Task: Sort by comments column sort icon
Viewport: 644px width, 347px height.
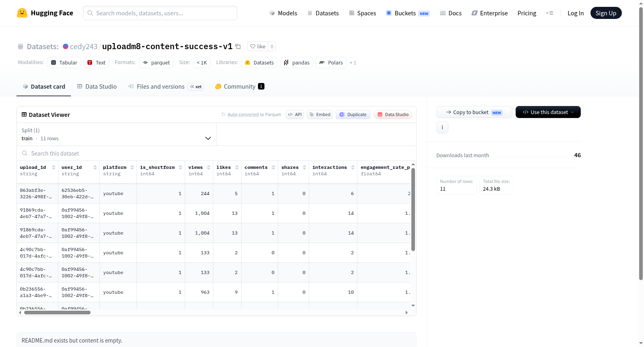Action: tap(273, 167)
